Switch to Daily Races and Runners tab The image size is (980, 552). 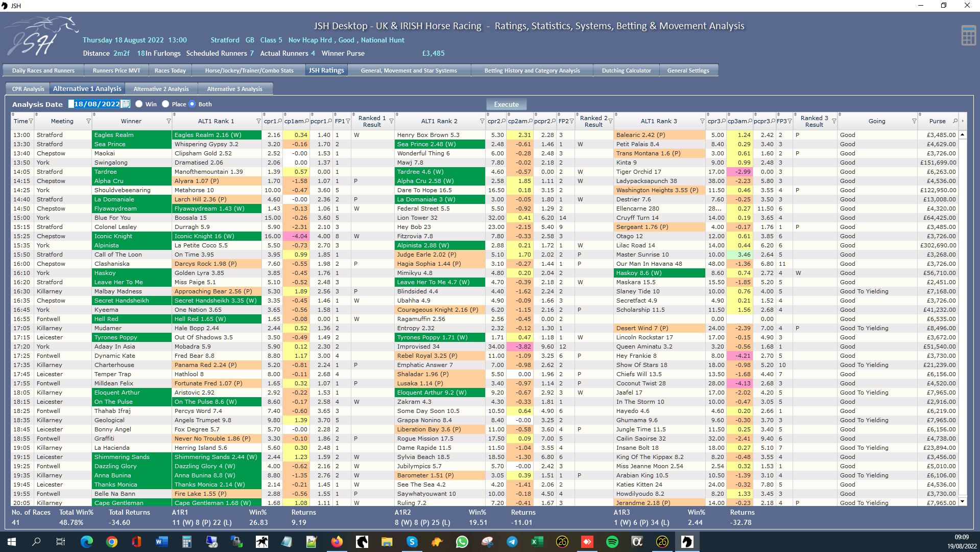43,71
